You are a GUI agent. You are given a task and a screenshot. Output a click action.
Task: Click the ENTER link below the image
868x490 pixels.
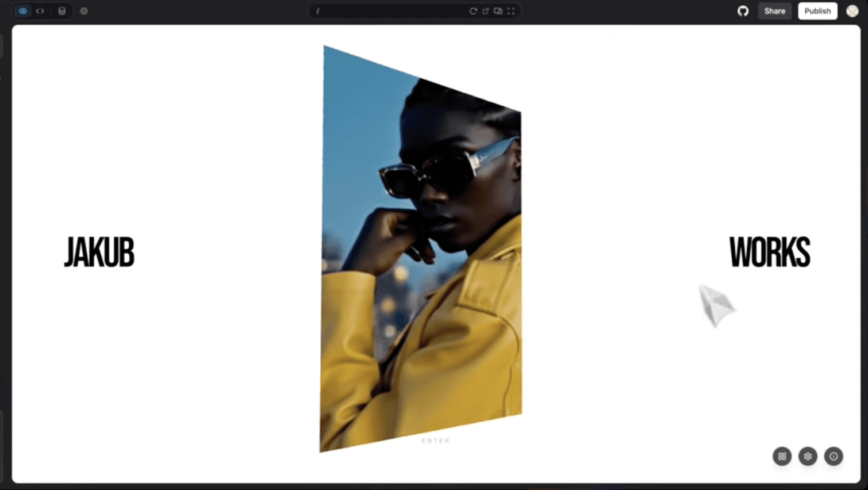click(x=436, y=441)
